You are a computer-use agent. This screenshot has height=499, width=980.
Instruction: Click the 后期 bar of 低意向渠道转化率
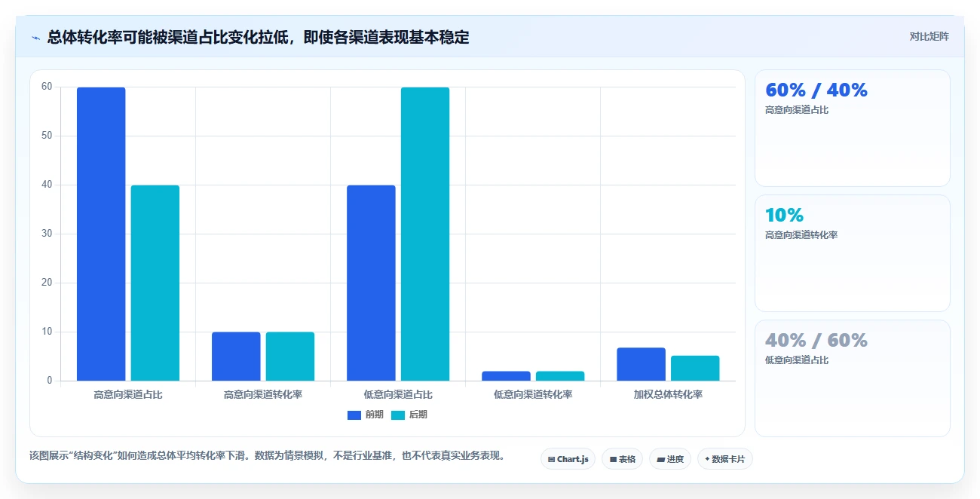(560, 376)
